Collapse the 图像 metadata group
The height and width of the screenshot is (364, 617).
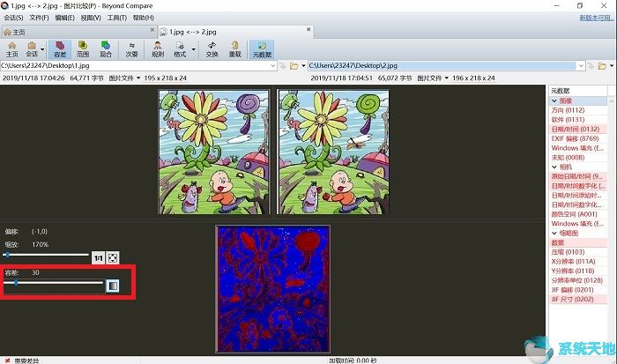click(554, 100)
